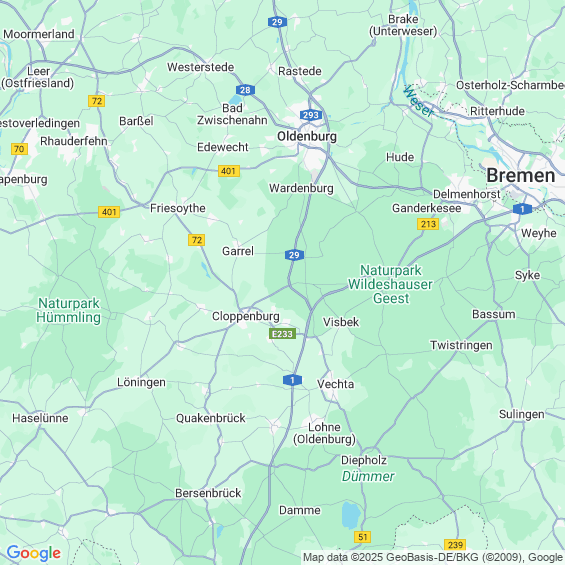Click the Oldenburg city label
565x565 pixels.
tap(307, 136)
